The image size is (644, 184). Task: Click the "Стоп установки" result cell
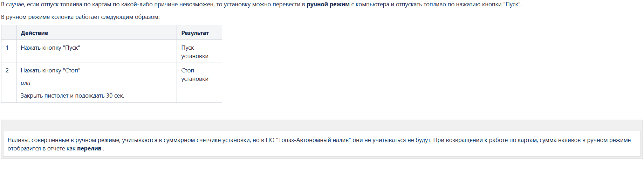[x=199, y=83]
